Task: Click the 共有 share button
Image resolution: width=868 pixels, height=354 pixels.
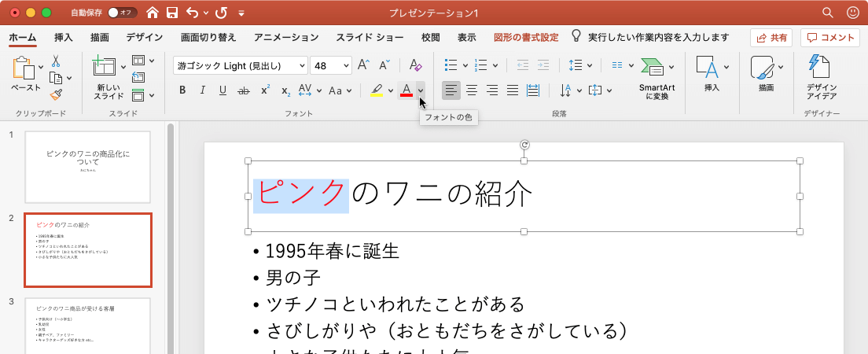Action: 771,38
